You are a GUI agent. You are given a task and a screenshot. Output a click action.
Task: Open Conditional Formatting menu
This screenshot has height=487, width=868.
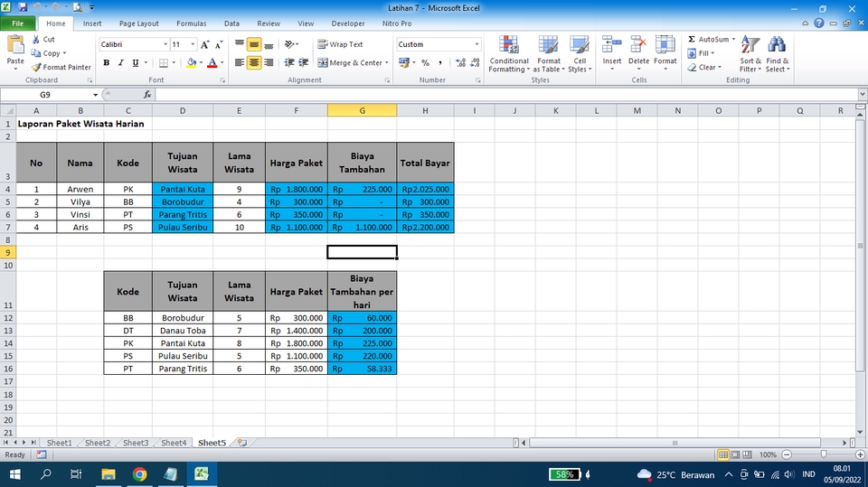pyautogui.click(x=509, y=53)
